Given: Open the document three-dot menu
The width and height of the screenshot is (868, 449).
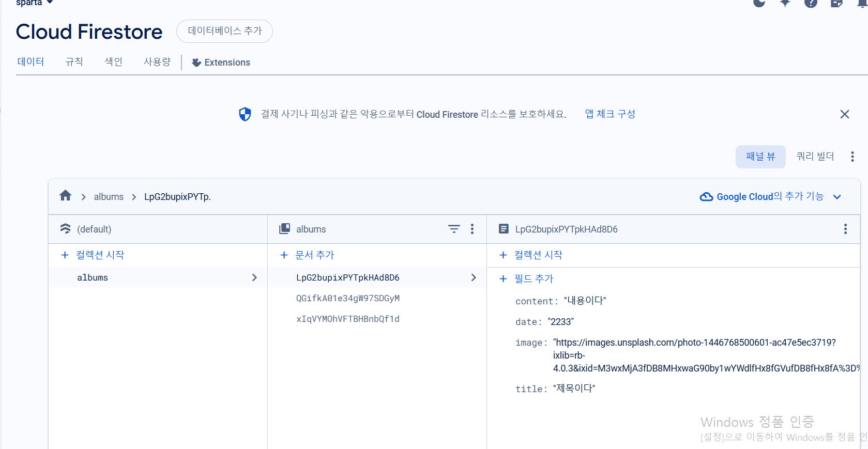Looking at the screenshot, I should (x=845, y=229).
